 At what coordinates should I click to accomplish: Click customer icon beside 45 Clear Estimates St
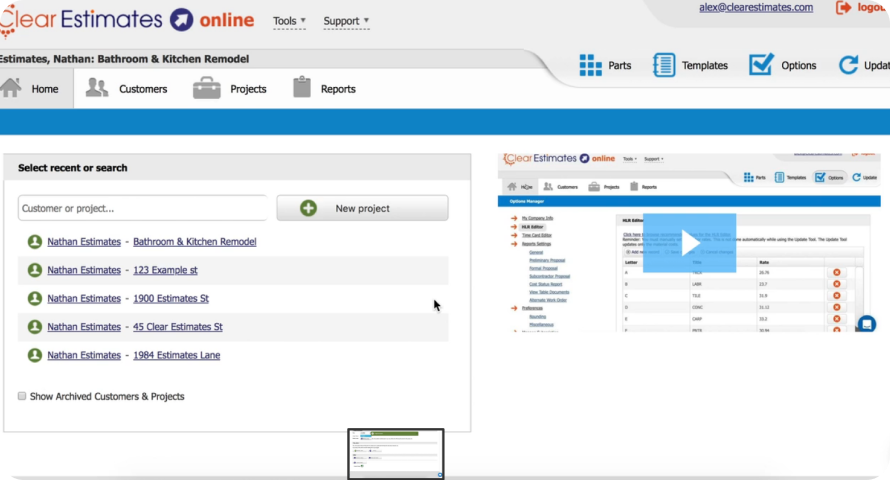point(35,327)
